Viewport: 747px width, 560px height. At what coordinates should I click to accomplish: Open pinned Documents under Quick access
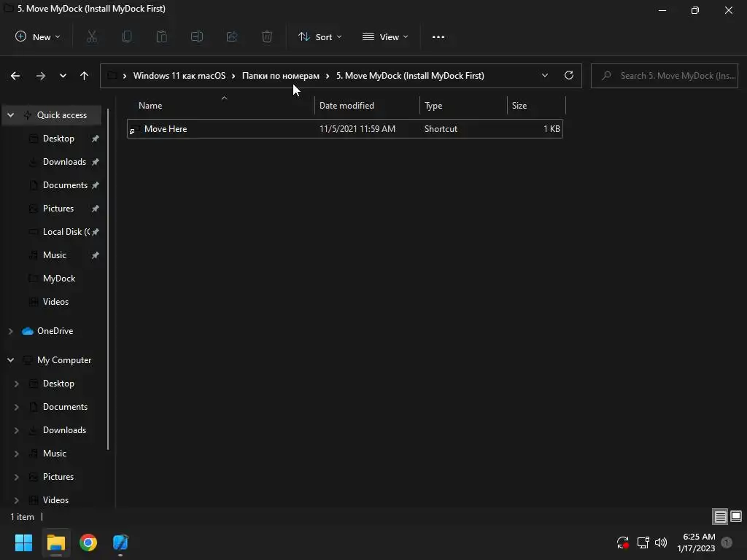click(x=65, y=185)
